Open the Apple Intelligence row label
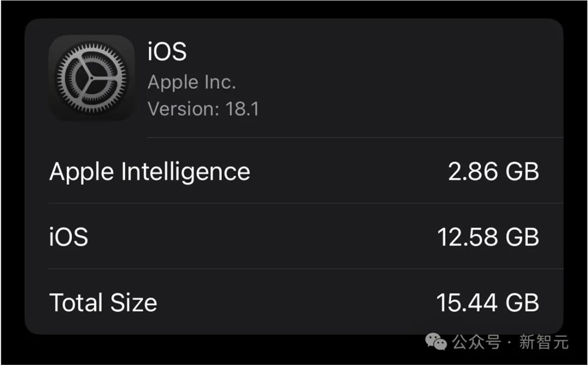Screen dimensions: 588x365 [x=149, y=172]
